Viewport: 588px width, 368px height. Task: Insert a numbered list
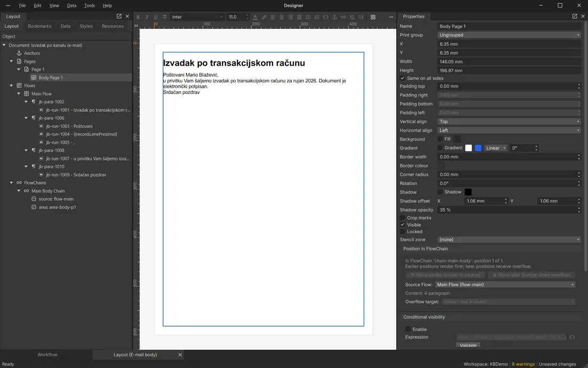317,17
